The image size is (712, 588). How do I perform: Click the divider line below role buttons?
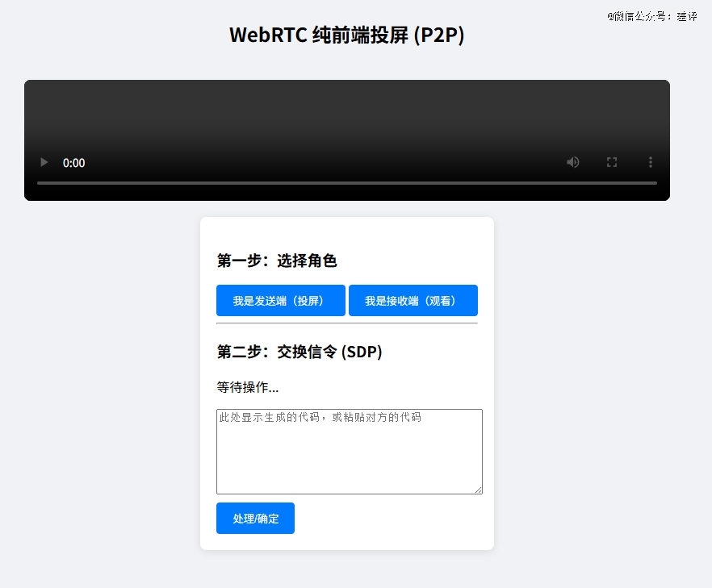pos(346,323)
